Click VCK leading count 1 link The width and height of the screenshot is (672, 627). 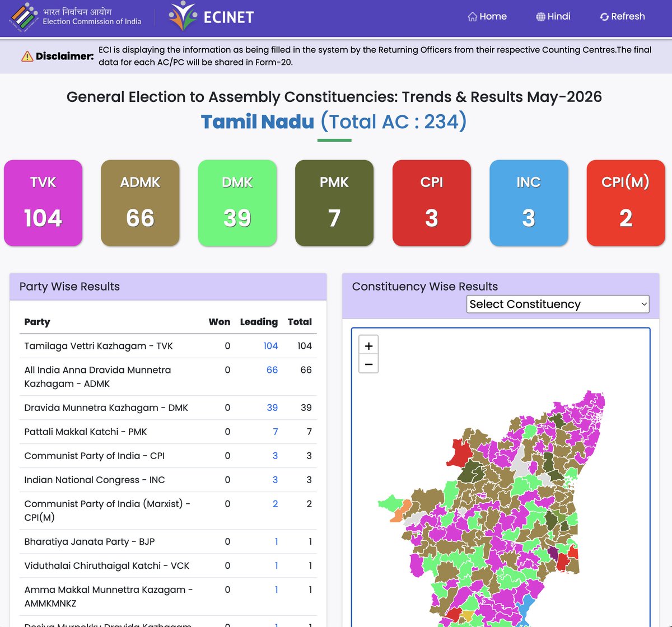[277, 565]
